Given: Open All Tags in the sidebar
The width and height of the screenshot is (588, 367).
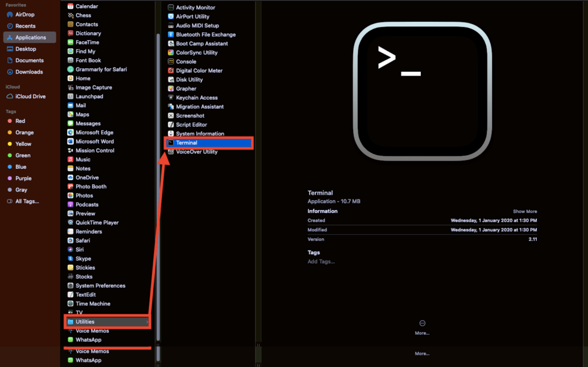Looking at the screenshot, I should click(27, 202).
